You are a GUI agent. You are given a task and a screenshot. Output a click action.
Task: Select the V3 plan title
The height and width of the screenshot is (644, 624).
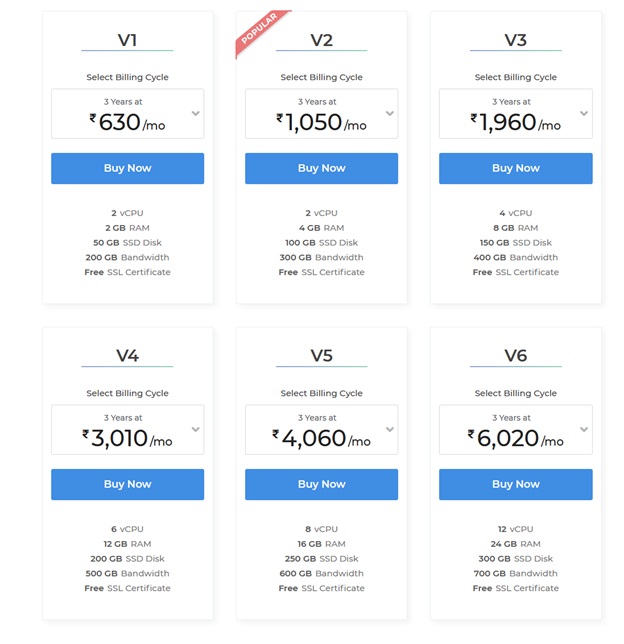click(516, 40)
